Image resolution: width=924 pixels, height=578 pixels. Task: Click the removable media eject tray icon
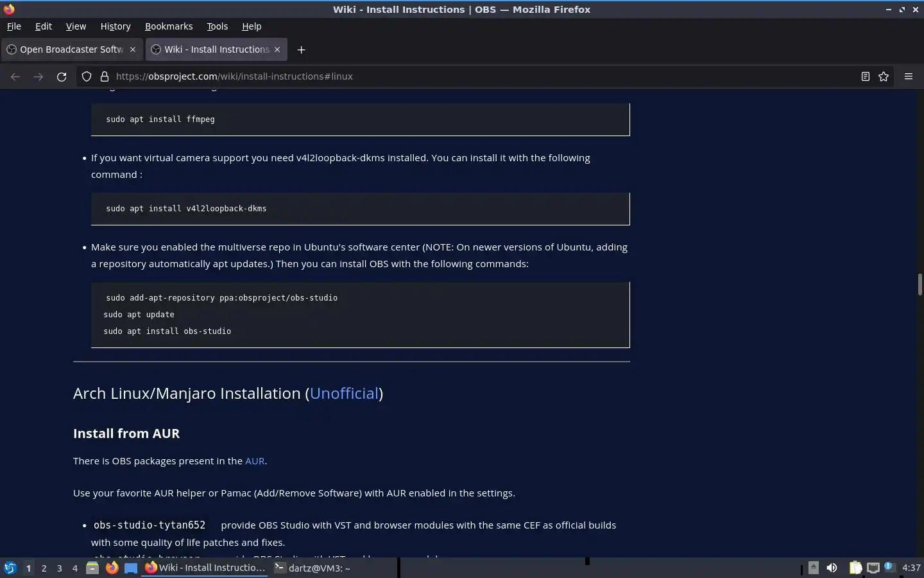813,567
